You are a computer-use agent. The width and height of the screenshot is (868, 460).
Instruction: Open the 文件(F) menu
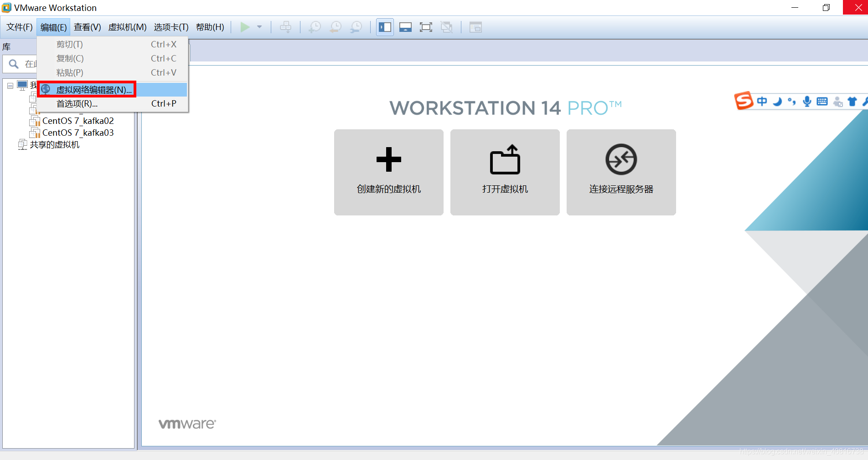20,27
